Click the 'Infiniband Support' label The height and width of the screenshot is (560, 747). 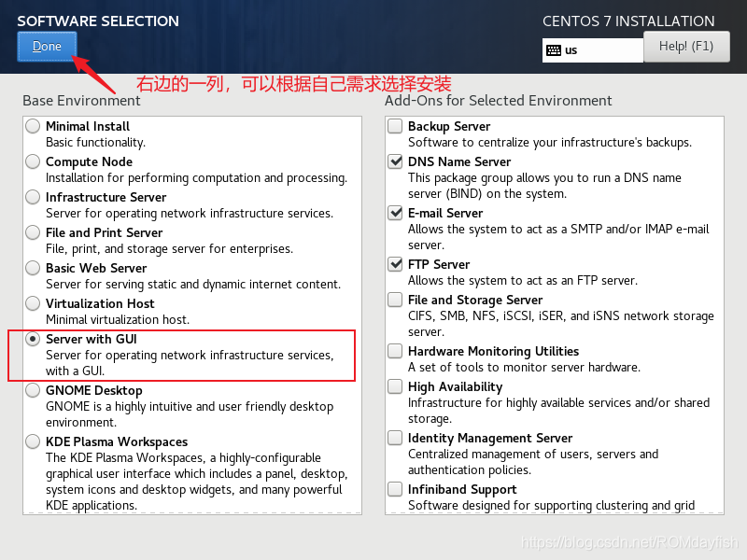[462, 489]
